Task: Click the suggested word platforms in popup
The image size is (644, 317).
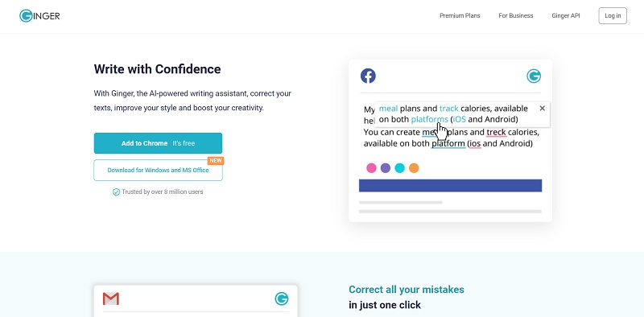Action: (430, 120)
